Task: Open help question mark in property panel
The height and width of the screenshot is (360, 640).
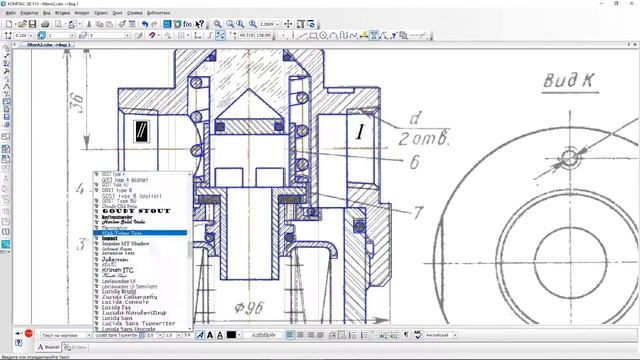Action: 18,343
